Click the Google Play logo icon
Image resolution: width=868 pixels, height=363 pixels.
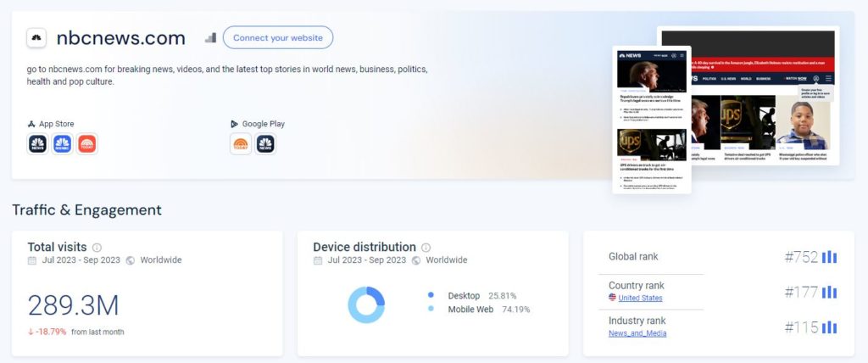(x=235, y=124)
